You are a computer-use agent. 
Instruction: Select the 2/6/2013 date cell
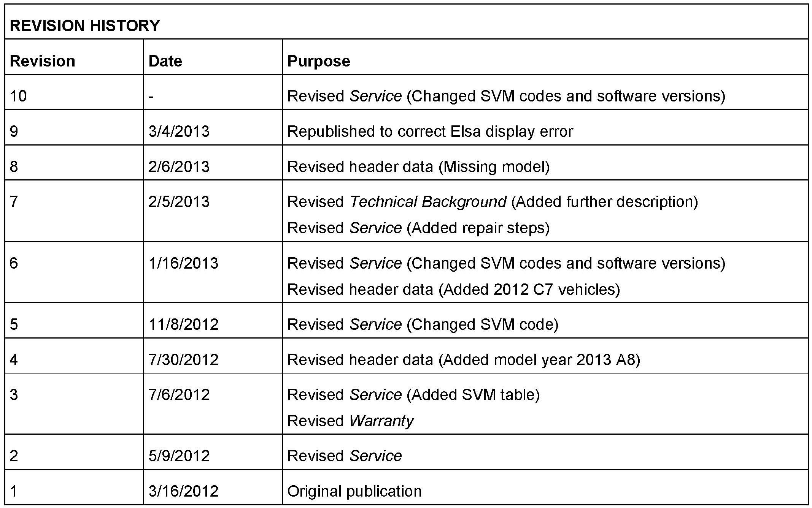(x=179, y=167)
